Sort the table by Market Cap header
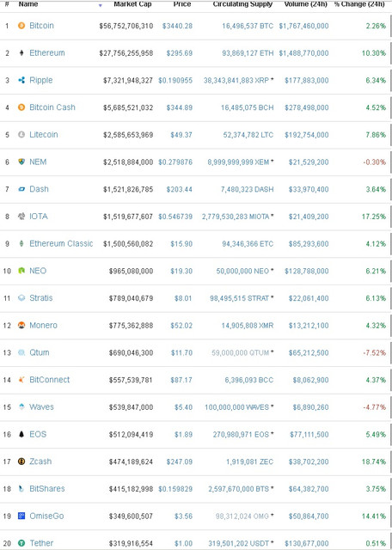392x550 pixels. (x=132, y=4)
